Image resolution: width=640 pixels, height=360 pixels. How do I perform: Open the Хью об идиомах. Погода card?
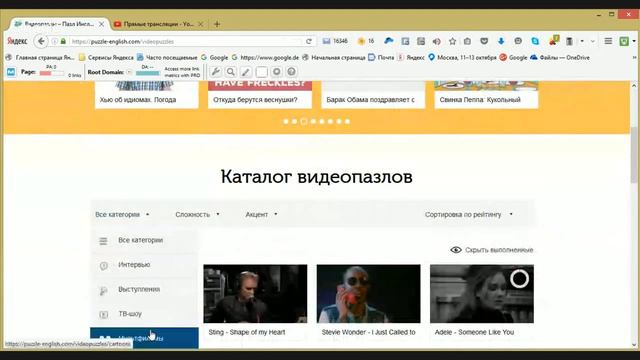(x=147, y=95)
